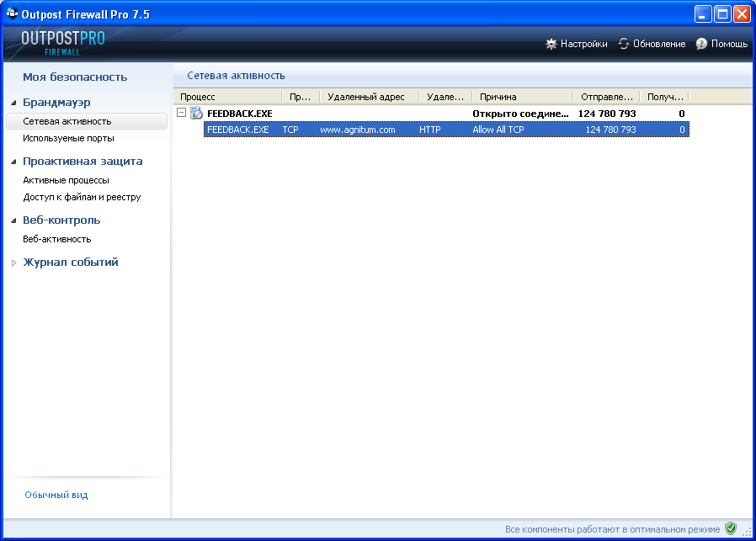
Task: Sort by the Пр... protocol column header
Action: pos(301,97)
